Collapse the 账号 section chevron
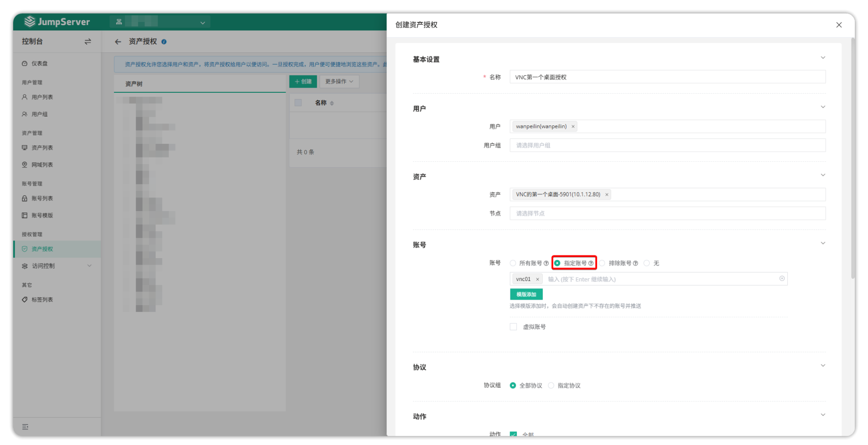This screenshot has width=868, height=445. coord(822,244)
